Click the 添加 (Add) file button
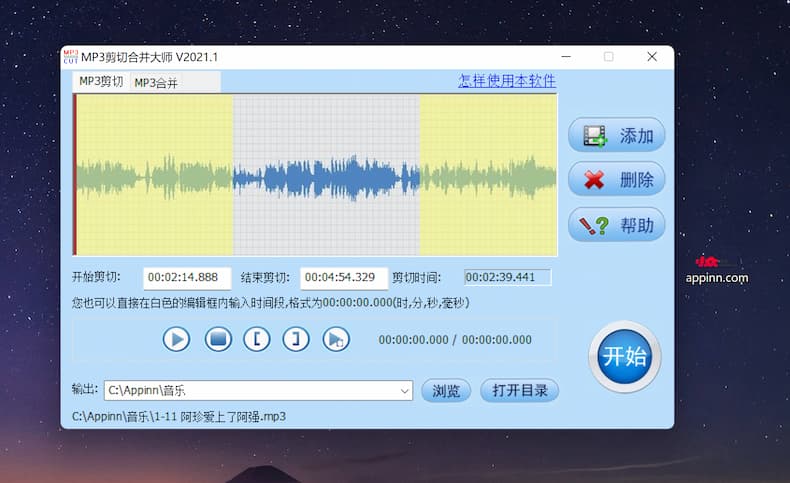Viewport: 790px width, 483px height. pyautogui.click(x=616, y=136)
